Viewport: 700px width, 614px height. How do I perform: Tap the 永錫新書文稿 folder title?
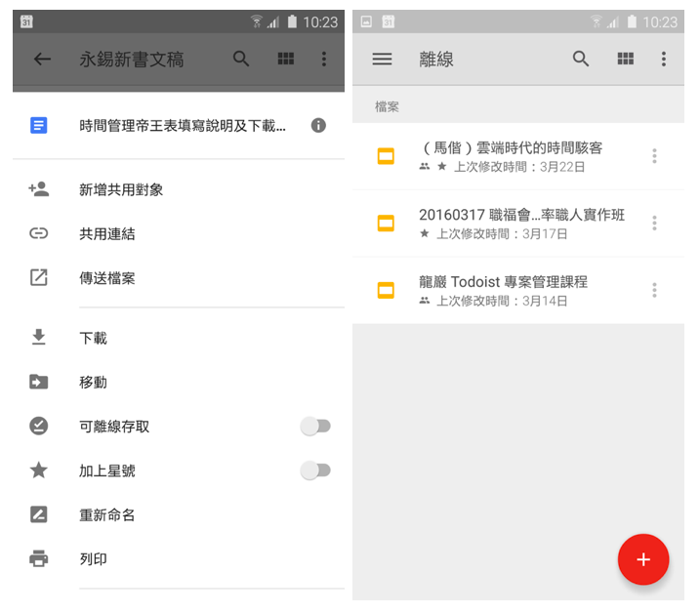coord(132,60)
